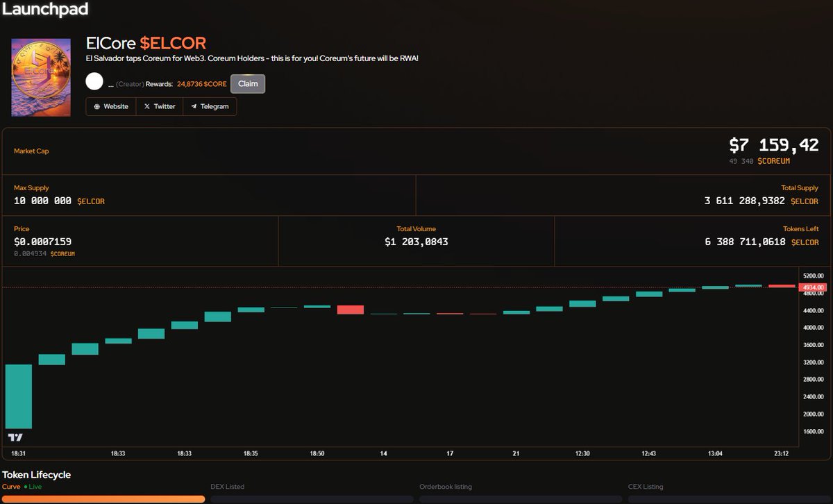Screen dimensions: 833x504
Task: Click the Token Lifecycle heading
Action: [x=37, y=475]
